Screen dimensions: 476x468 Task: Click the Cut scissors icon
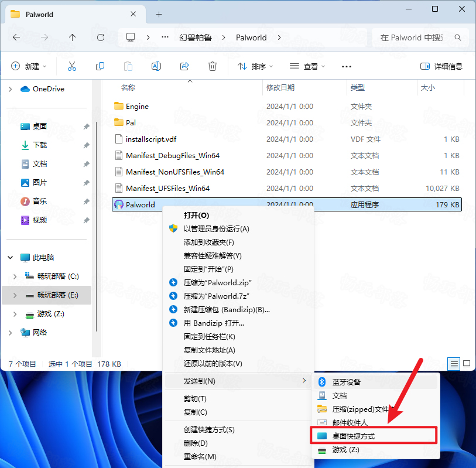(72, 66)
